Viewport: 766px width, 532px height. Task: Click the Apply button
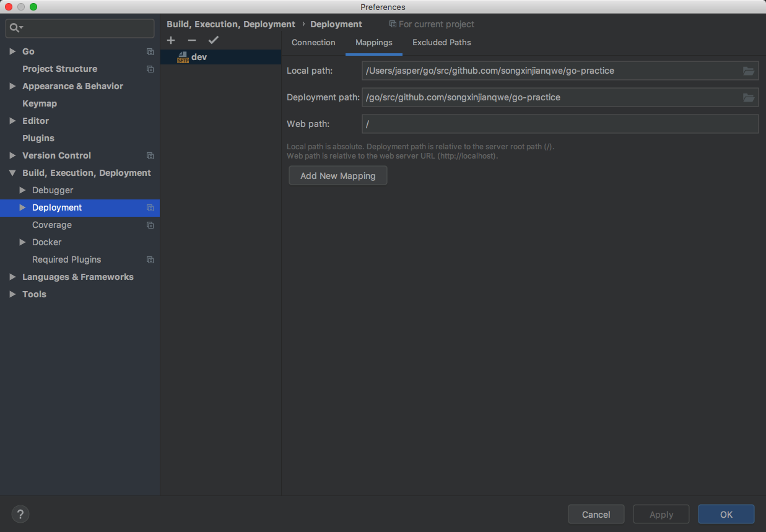[x=661, y=514]
